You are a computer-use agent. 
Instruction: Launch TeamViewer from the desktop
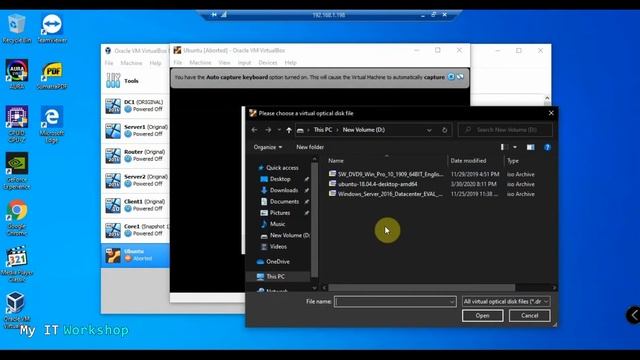(52, 28)
